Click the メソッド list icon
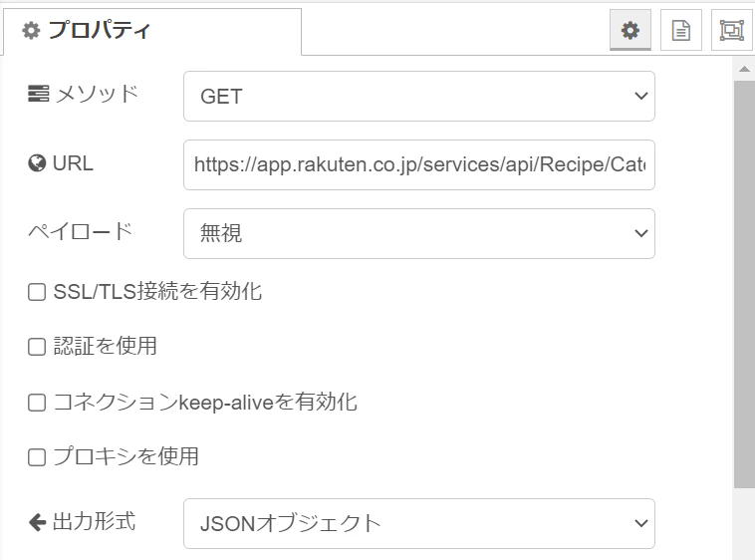755x560 pixels. [x=38, y=94]
